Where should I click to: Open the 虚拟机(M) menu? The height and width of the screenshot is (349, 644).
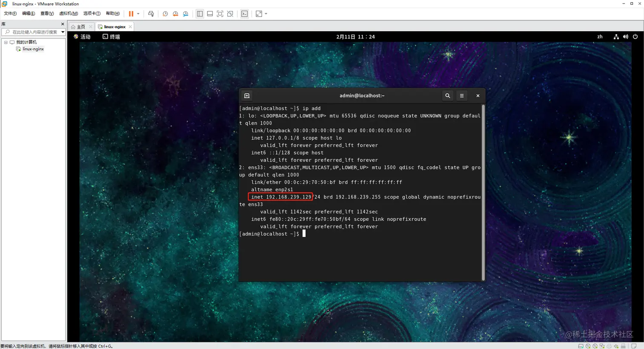point(68,14)
